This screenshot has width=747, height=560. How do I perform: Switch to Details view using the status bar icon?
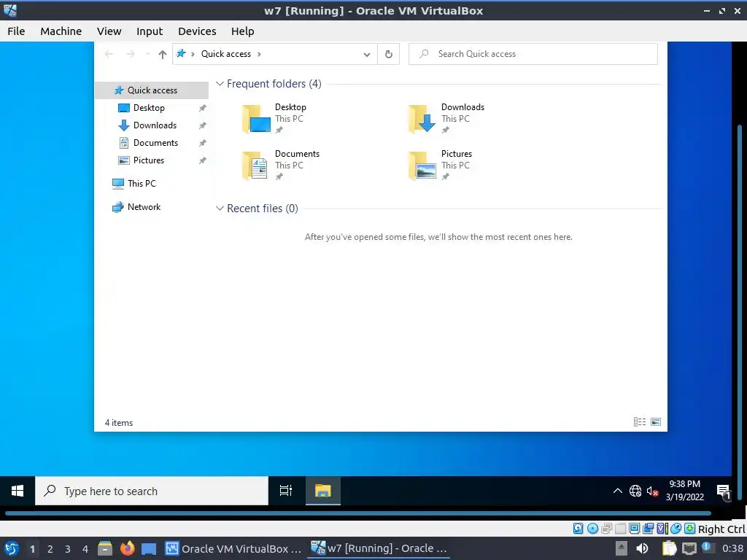pos(640,422)
